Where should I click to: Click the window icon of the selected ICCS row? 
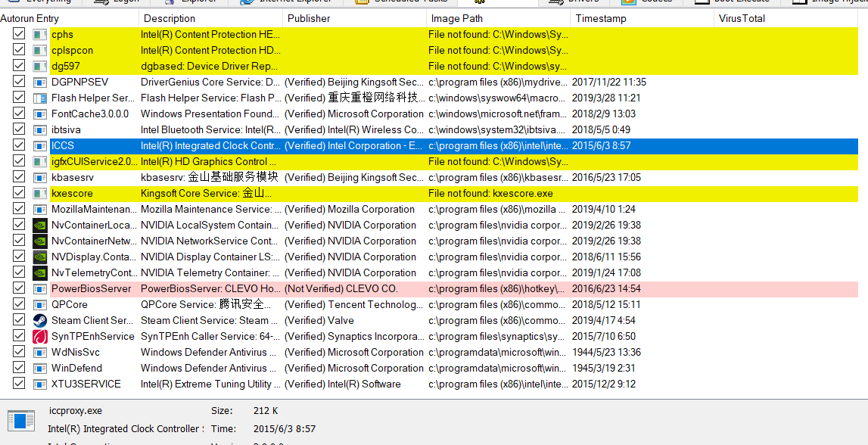click(40, 146)
